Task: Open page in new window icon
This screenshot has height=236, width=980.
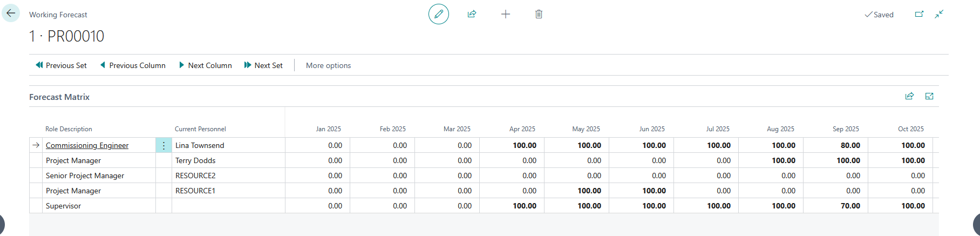Action: (x=919, y=14)
